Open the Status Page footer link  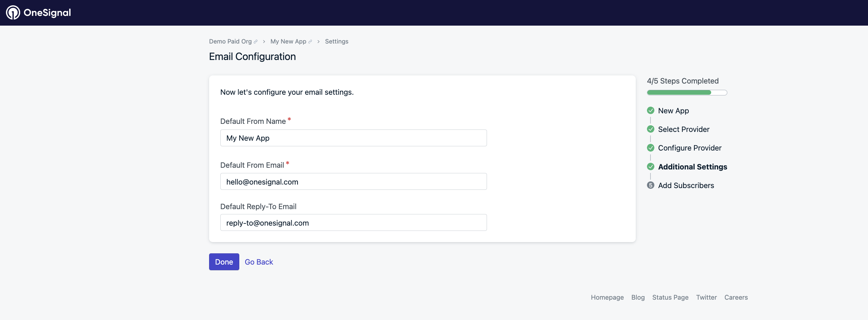(670, 297)
